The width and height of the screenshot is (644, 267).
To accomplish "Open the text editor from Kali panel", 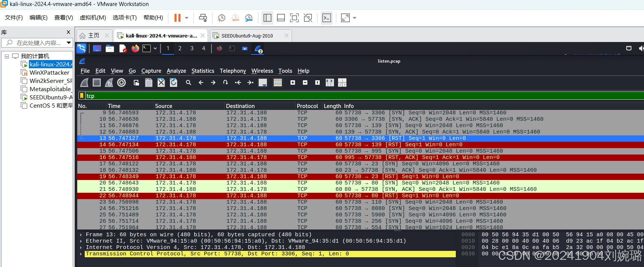I will 123,48.
